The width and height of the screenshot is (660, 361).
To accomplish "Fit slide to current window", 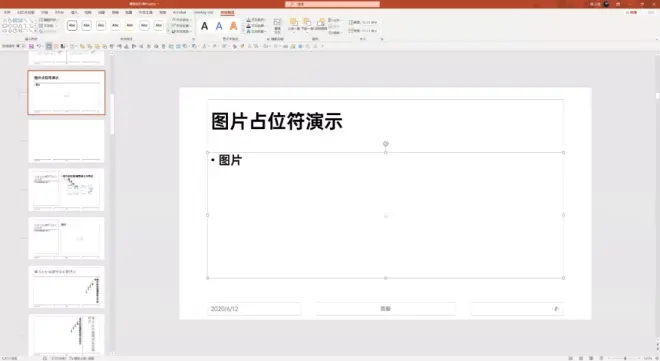I will click(656, 358).
